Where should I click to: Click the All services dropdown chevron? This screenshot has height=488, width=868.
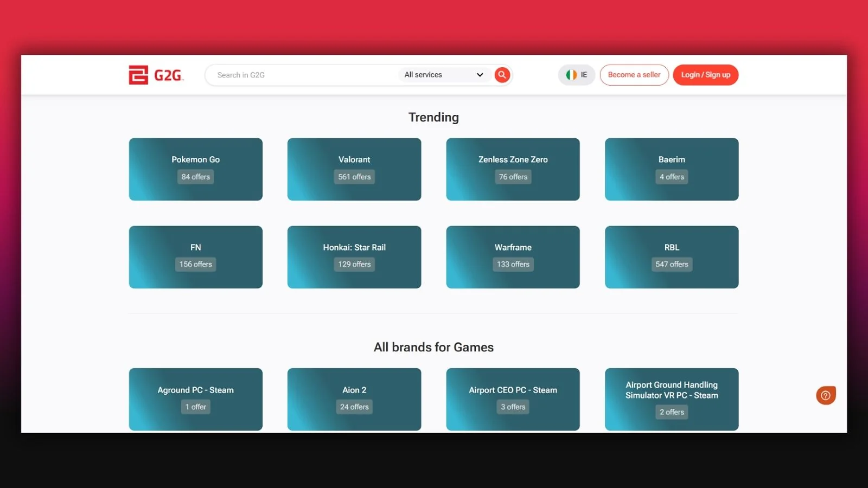click(x=480, y=75)
